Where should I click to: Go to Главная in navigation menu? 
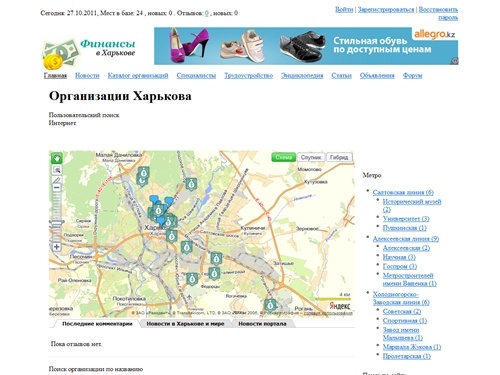55,75
